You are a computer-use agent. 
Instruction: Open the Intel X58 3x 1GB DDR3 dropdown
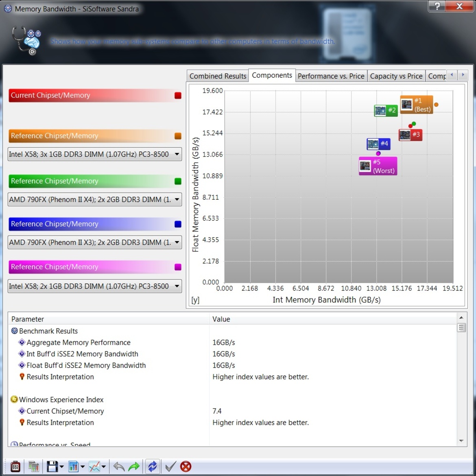(x=95, y=154)
